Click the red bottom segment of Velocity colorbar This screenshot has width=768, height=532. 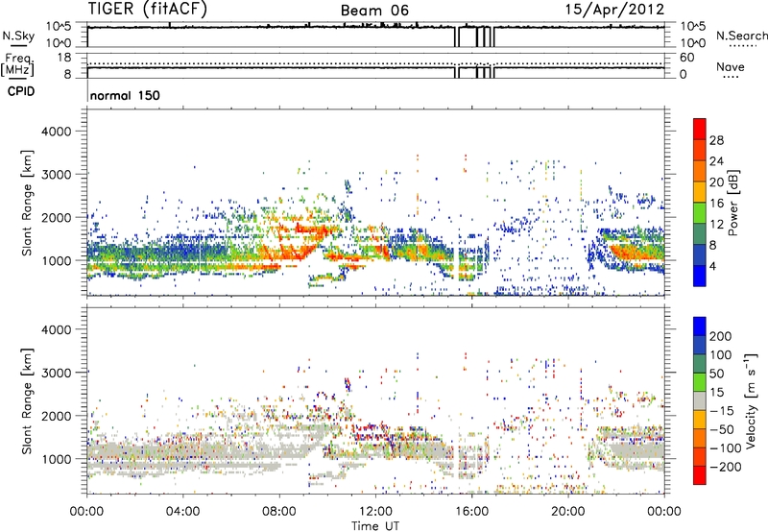[700, 475]
